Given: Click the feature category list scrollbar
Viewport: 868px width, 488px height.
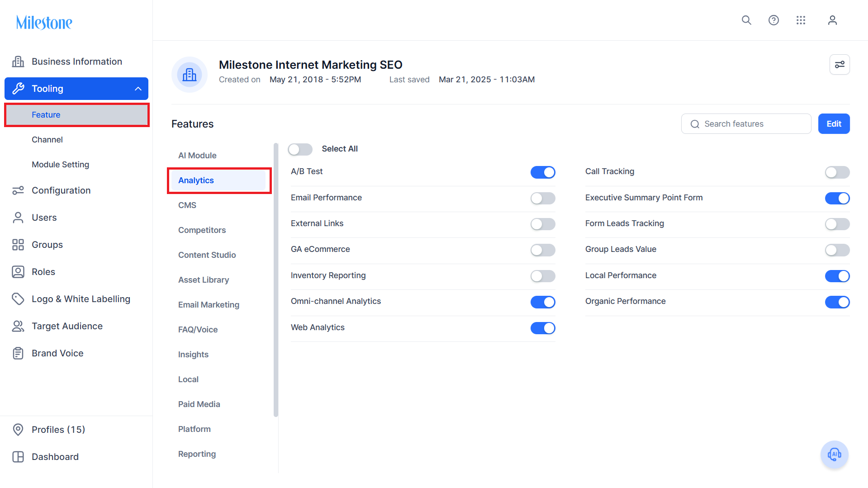Looking at the screenshot, I should click(276, 280).
